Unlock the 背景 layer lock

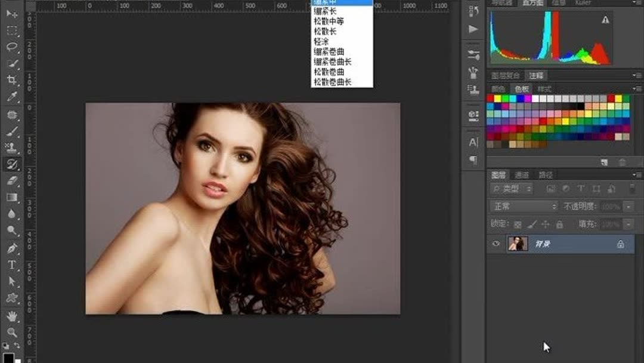click(x=621, y=244)
